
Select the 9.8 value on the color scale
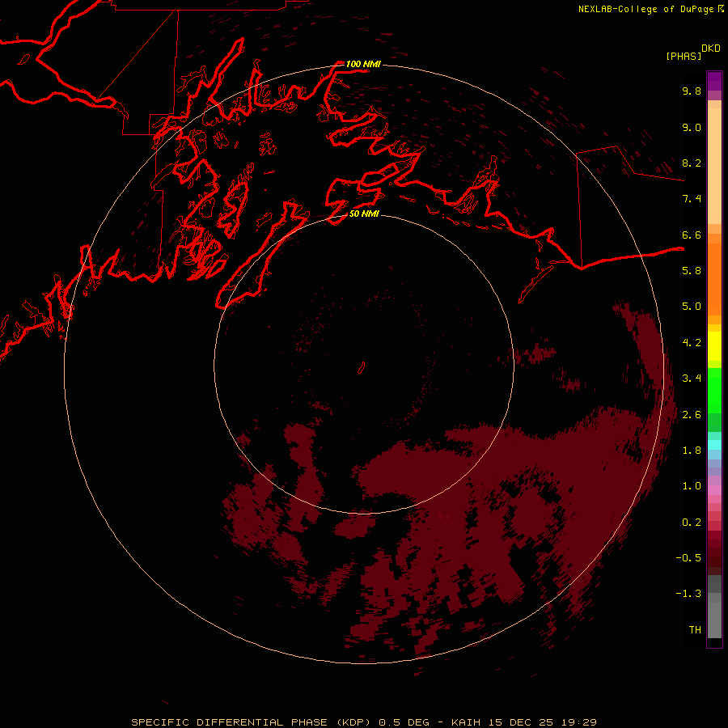click(x=692, y=91)
